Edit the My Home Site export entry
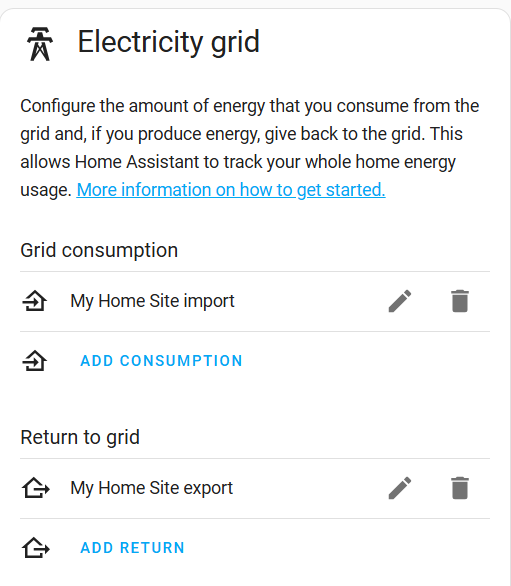 (x=400, y=488)
